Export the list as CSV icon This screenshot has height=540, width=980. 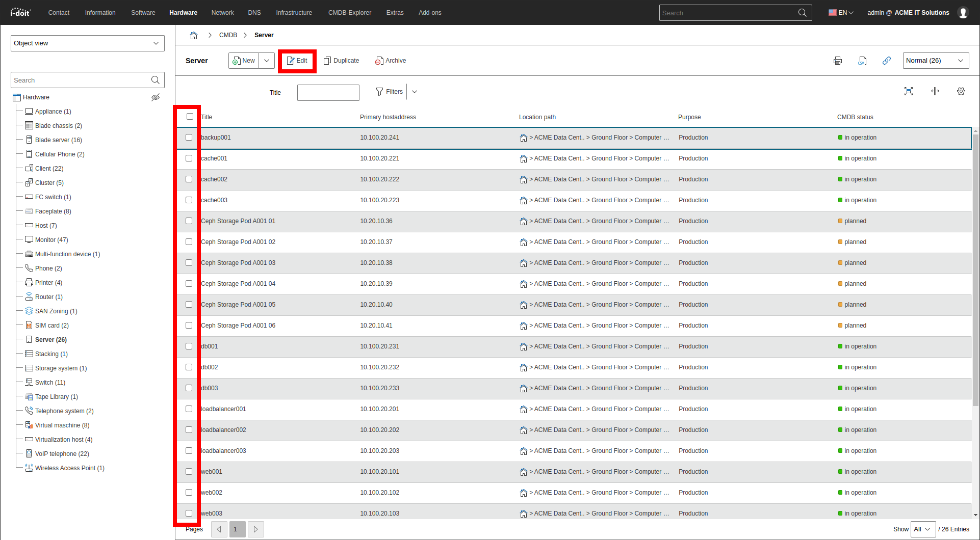coord(862,61)
